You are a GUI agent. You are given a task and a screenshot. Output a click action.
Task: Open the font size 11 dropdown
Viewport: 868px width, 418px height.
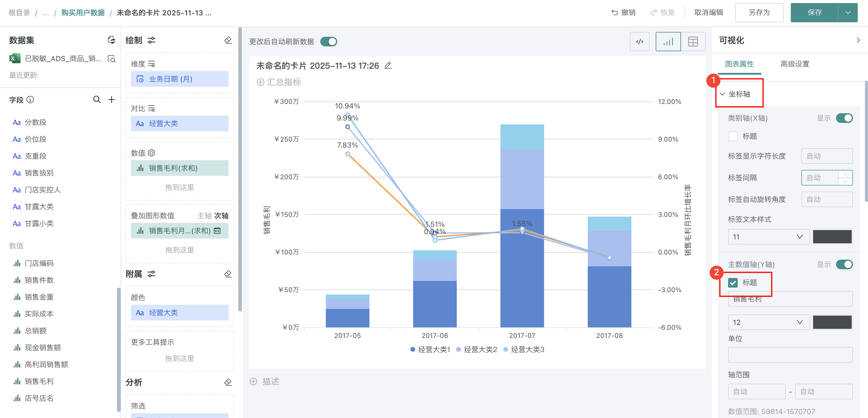(768, 237)
